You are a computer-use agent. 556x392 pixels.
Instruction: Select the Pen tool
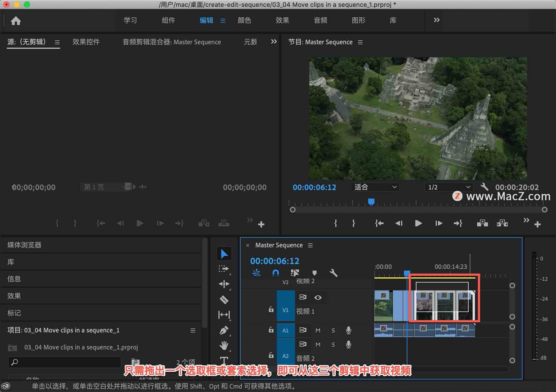[224, 330]
